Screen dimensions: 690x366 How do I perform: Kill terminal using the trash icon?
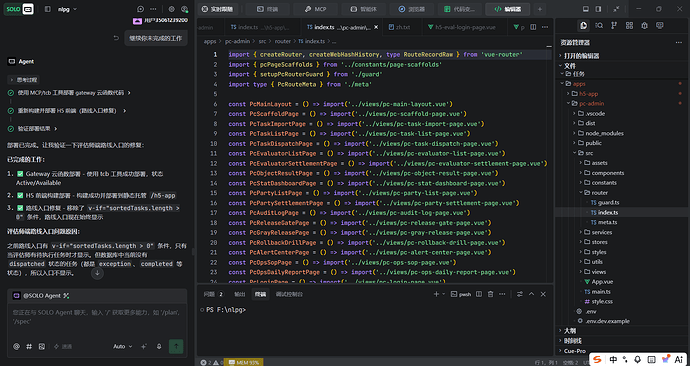pos(490,294)
